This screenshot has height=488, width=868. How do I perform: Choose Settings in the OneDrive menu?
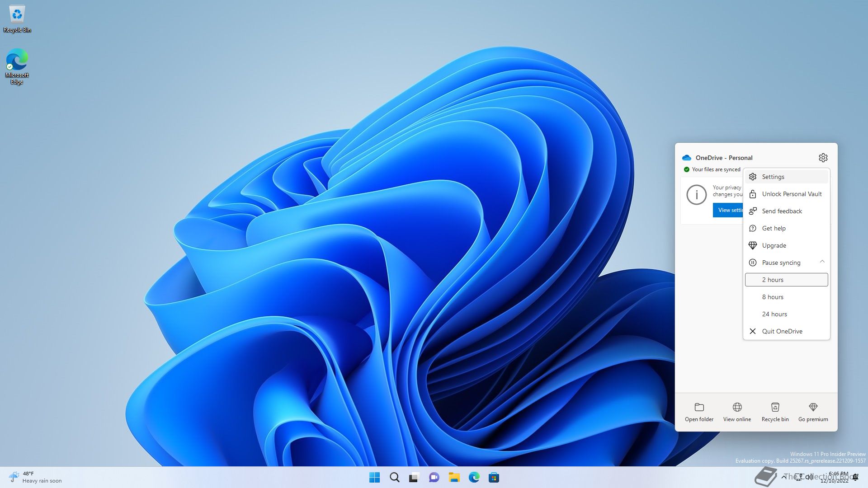coord(786,177)
